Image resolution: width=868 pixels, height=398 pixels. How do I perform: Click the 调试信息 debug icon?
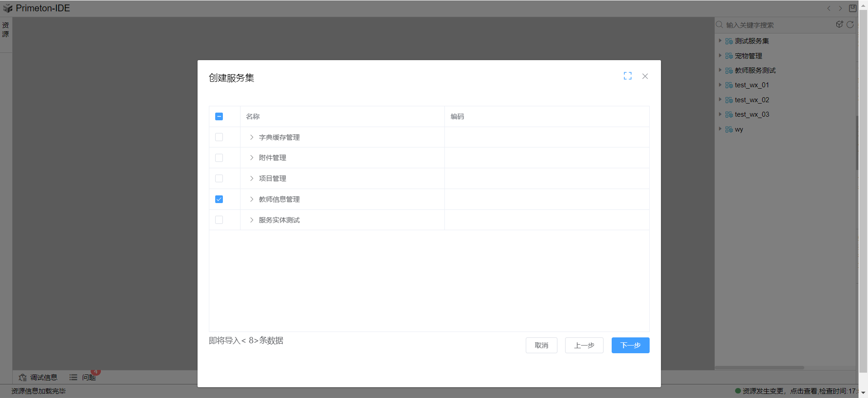(x=23, y=377)
